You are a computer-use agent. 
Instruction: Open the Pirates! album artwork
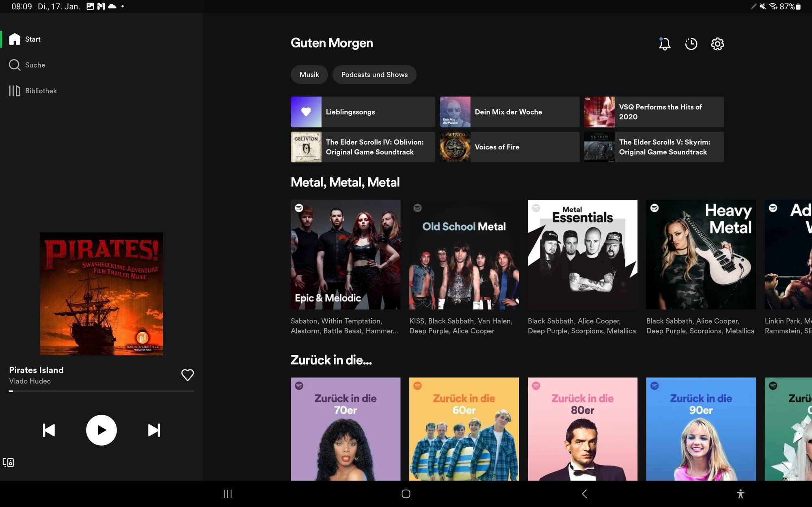click(x=101, y=294)
